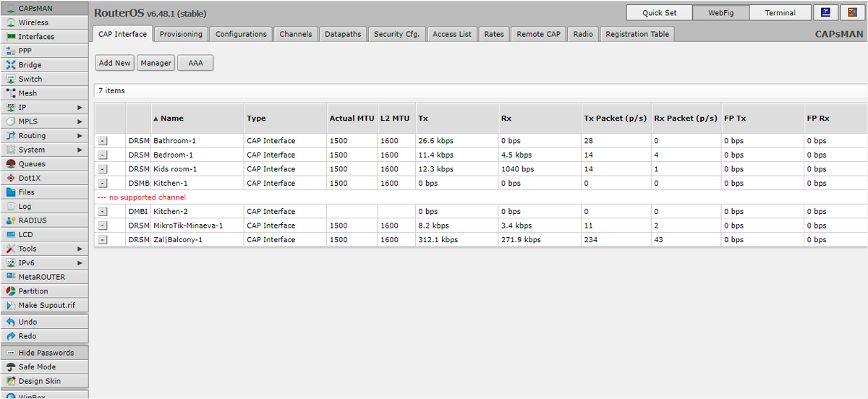Viewport: 868px width, 399px height.
Task: Open the LCD settings icon
Action: [11, 234]
